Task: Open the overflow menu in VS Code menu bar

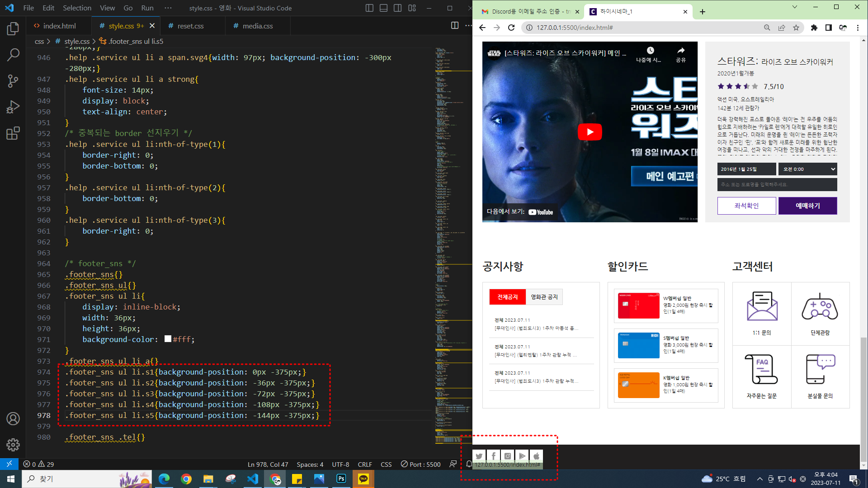Action: pyautogui.click(x=168, y=8)
